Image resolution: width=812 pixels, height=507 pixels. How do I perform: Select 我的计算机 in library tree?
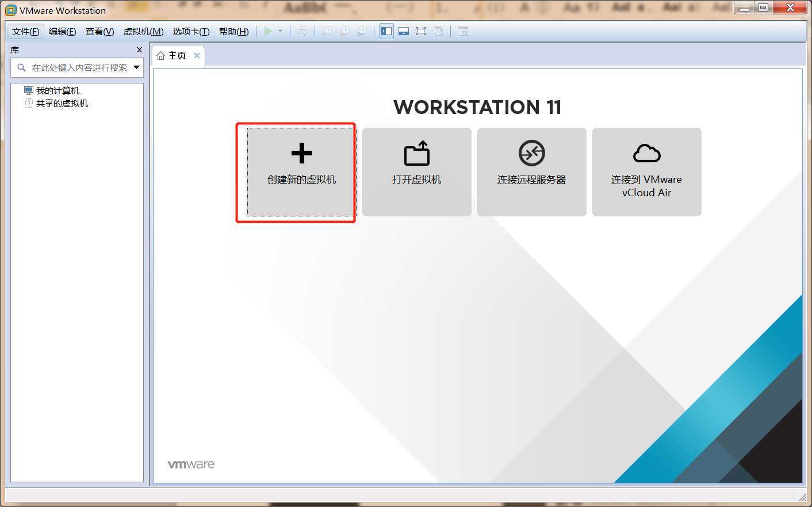point(58,90)
